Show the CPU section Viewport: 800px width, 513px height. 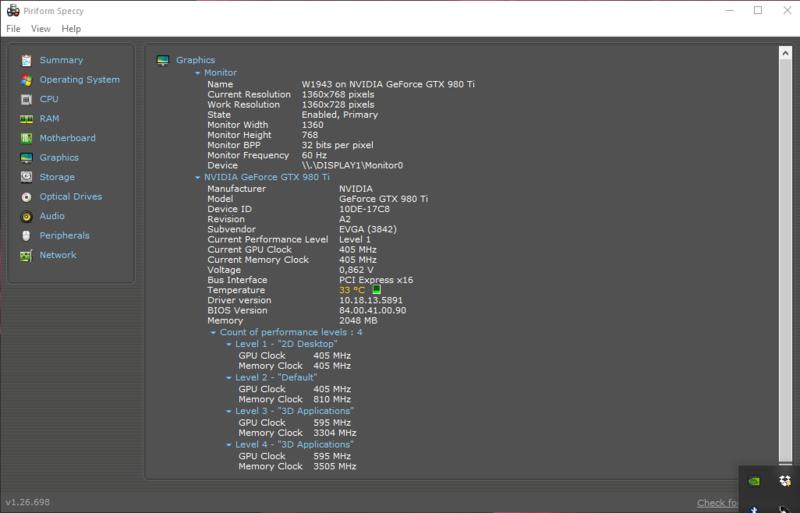point(49,99)
